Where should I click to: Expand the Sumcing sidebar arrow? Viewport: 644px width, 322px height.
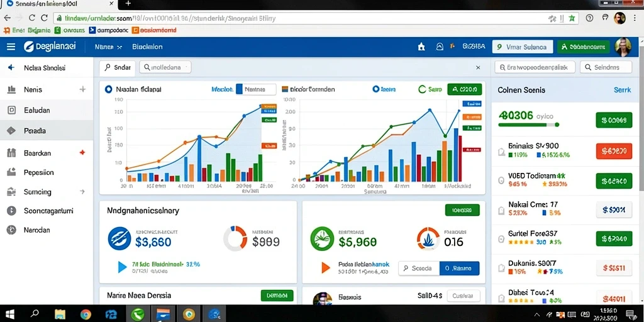pyautogui.click(x=82, y=191)
